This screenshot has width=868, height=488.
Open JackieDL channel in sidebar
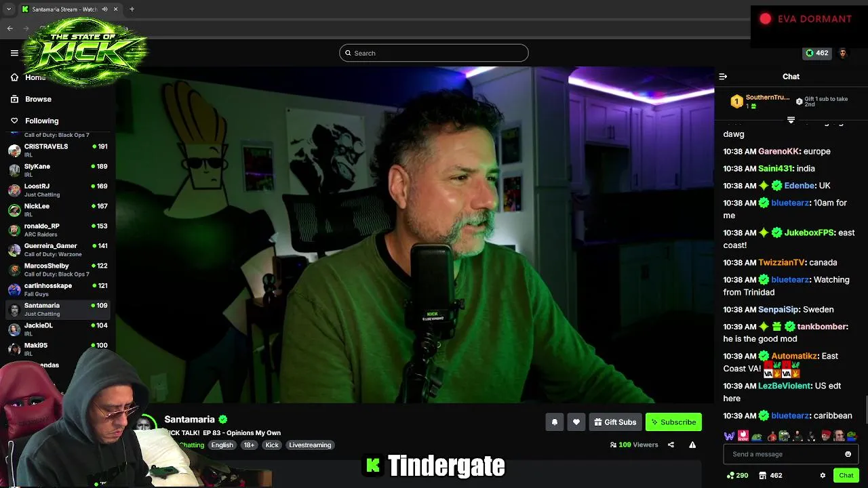58,329
